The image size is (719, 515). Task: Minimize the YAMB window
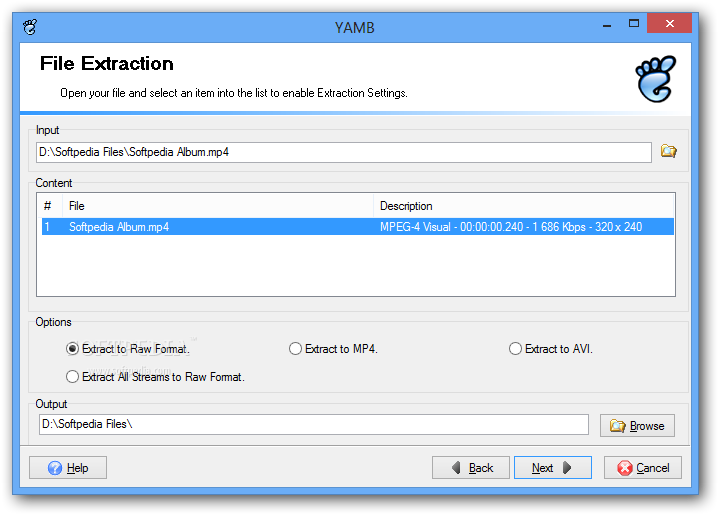607,24
